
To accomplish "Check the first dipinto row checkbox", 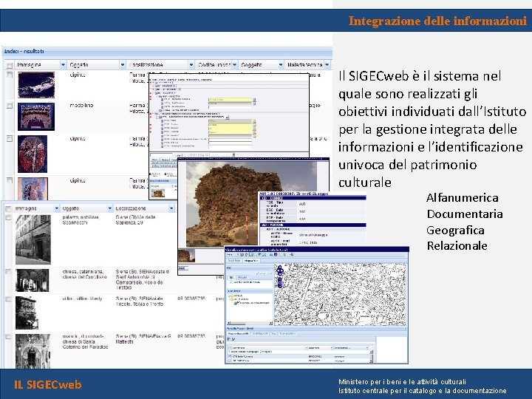I will (x=10, y=75).
